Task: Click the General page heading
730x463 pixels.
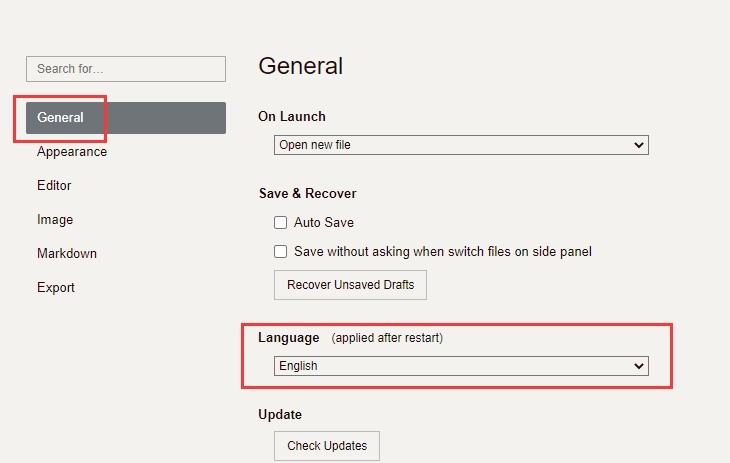Action: (x=300, y=66)
